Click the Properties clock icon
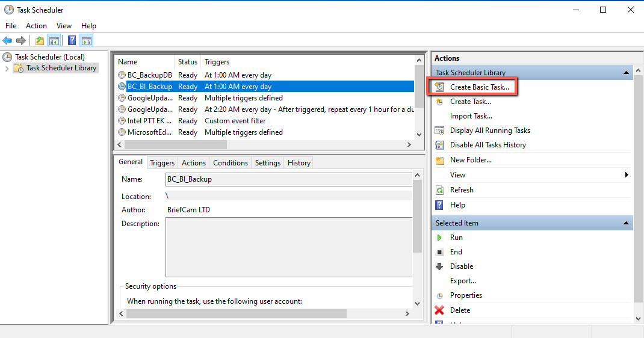 point(439,296)
